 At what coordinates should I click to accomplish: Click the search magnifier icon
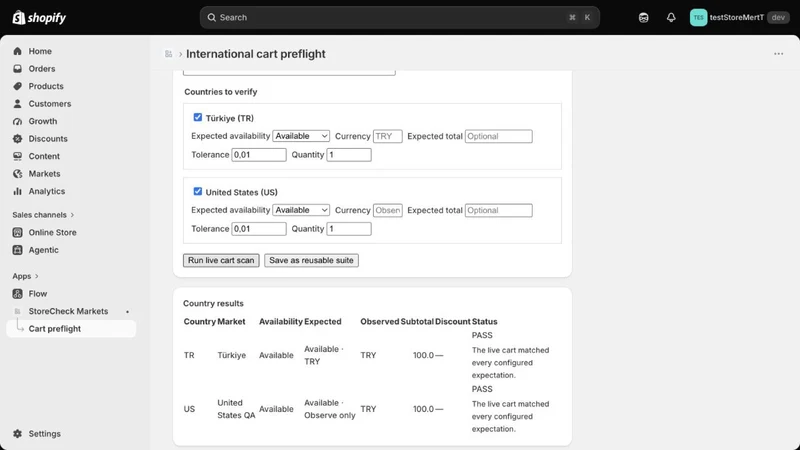point(211,17)
